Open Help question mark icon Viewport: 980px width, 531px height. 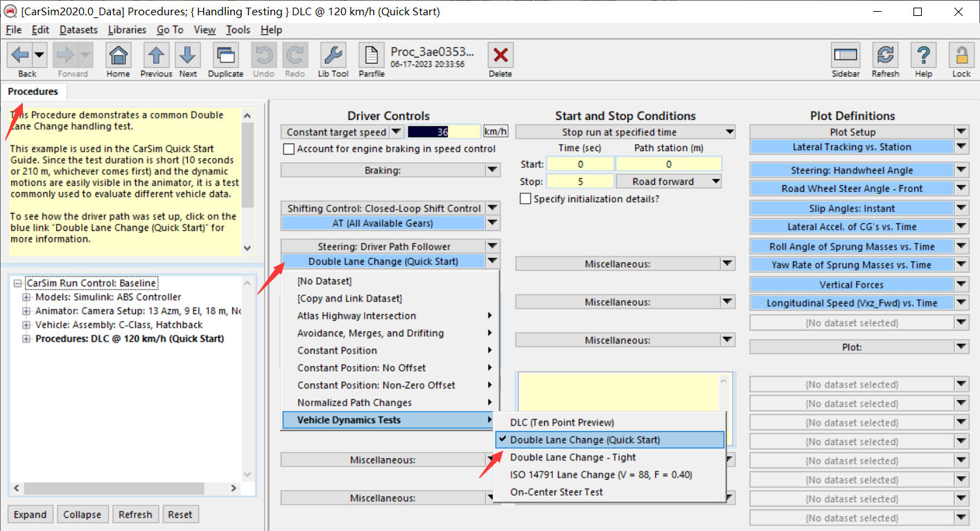(x=923, y=55)
